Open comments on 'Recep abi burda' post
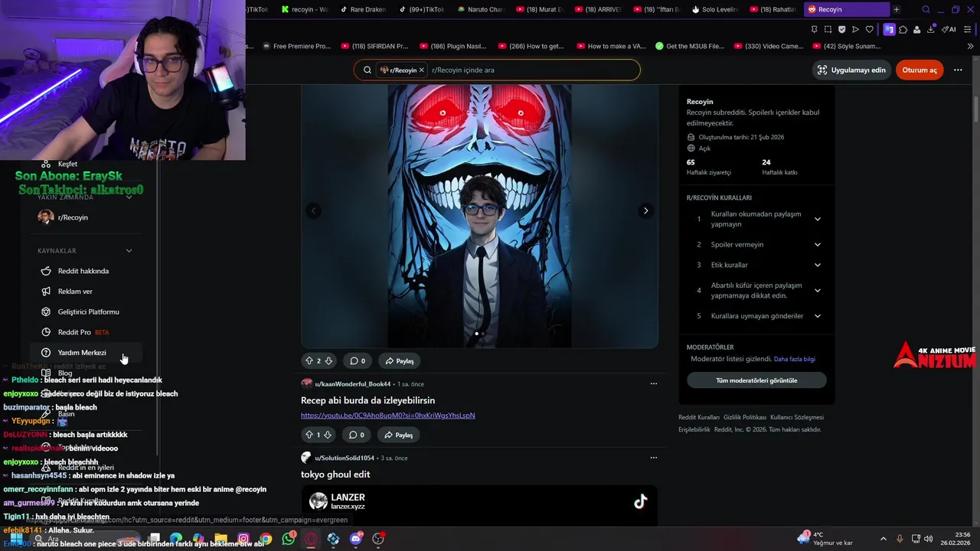 (358, 435)
